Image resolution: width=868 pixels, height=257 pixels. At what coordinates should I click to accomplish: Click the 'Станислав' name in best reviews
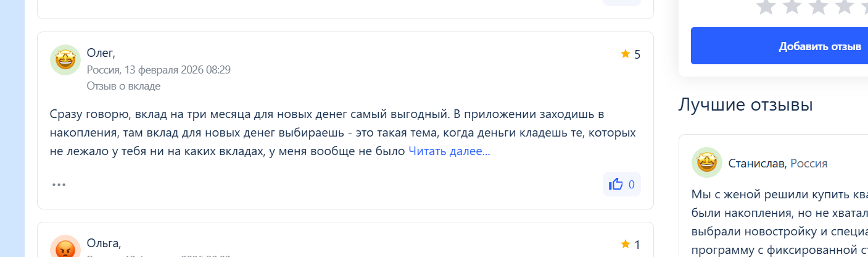(756, 163)
